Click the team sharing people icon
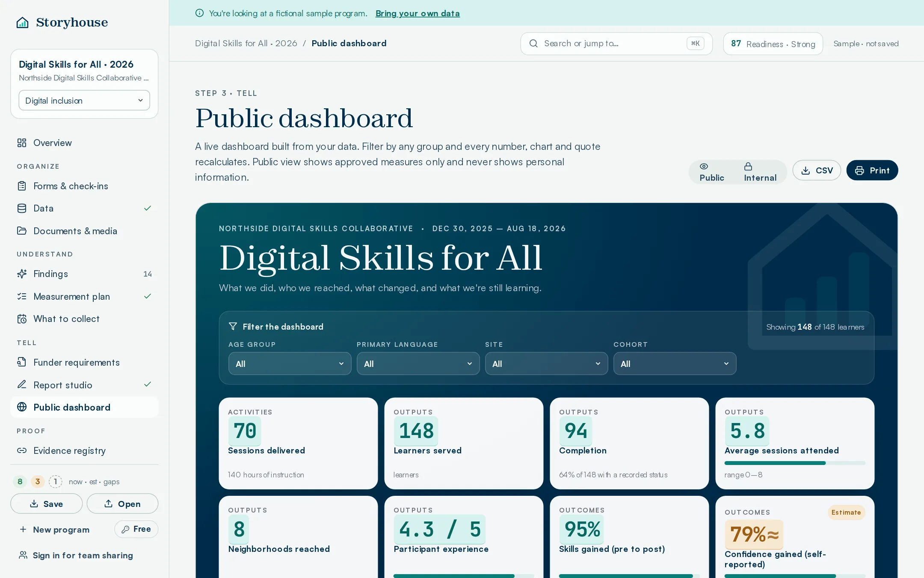 [x=23, y=555]
